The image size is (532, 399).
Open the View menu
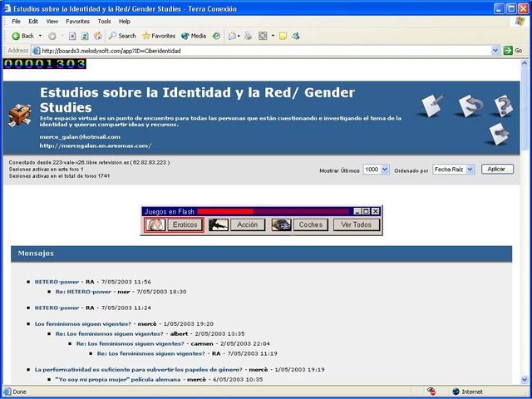pos(52,22)
